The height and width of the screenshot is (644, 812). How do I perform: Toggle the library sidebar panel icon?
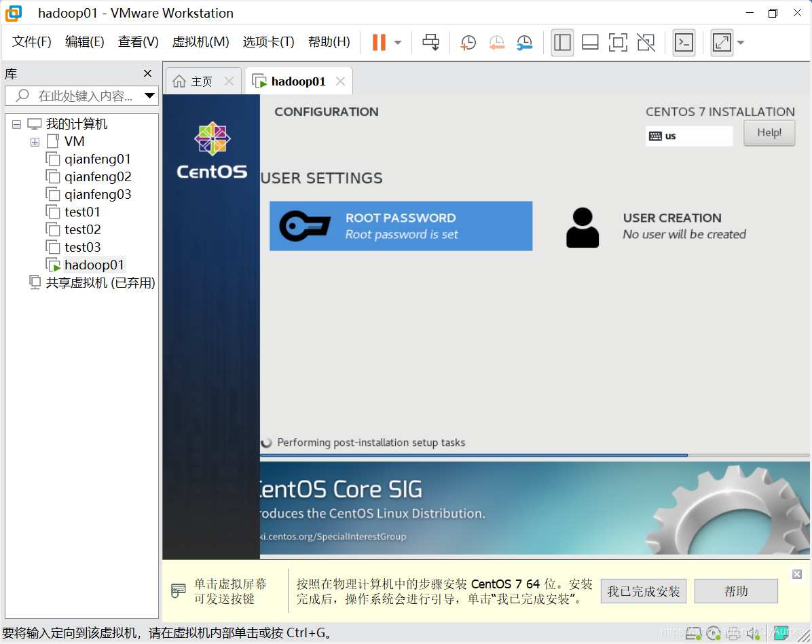pos(562,43)
